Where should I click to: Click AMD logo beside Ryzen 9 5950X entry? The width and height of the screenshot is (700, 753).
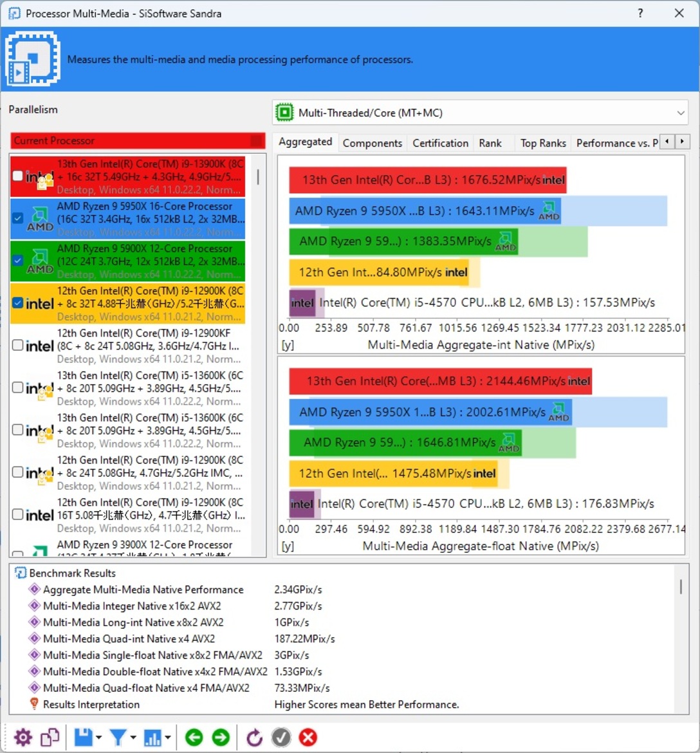click(40, 219)
